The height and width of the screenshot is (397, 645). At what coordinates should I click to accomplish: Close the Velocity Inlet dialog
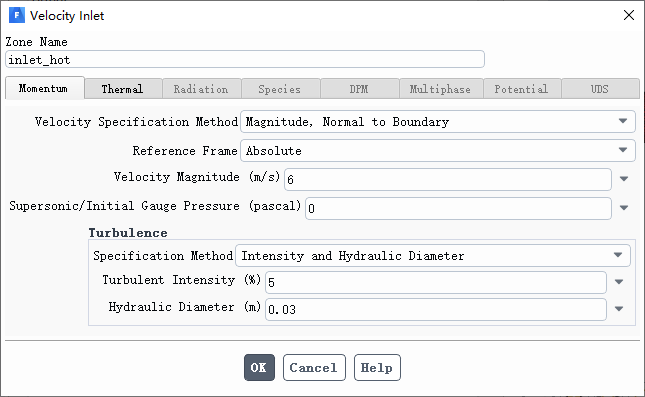[x=629, y=15]
